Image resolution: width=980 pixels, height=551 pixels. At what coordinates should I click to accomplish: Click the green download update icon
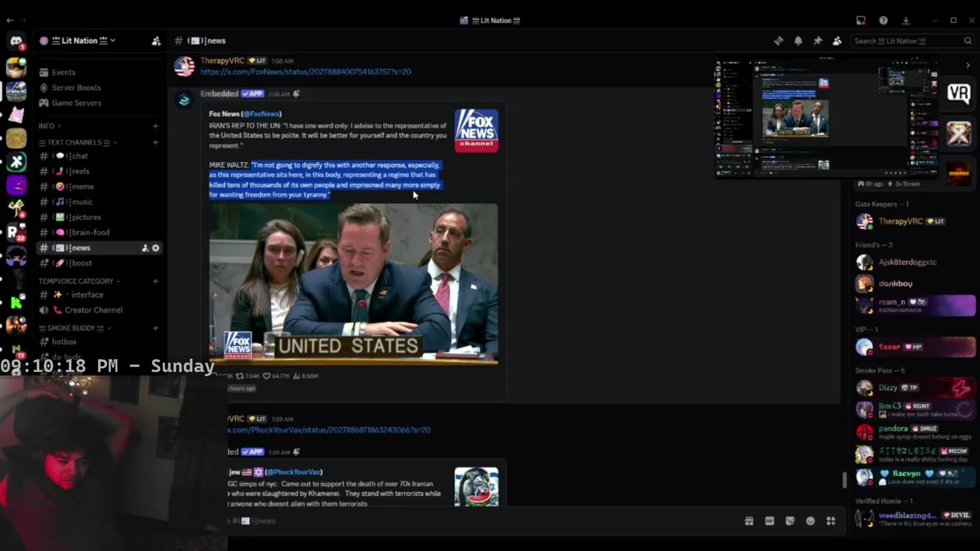[906, 21]
